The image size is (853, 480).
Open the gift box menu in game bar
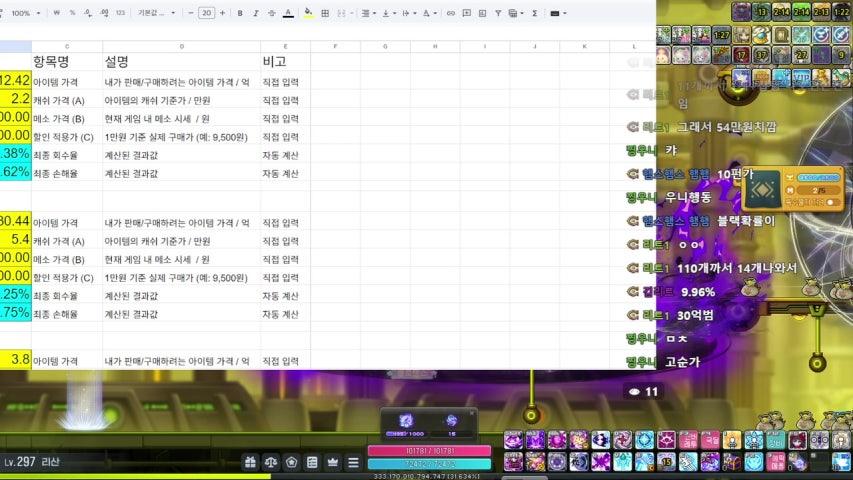coord(250,463)
